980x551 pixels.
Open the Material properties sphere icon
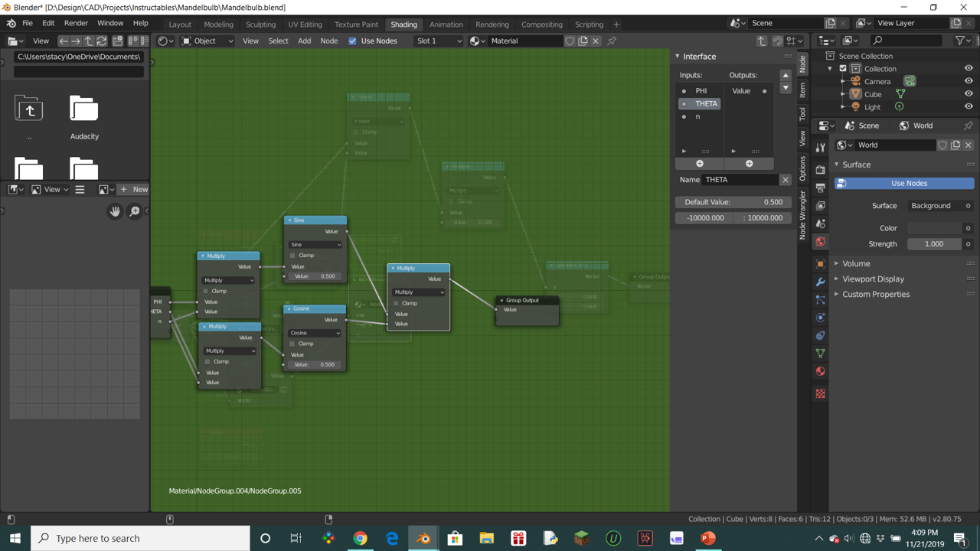point(821,372)
